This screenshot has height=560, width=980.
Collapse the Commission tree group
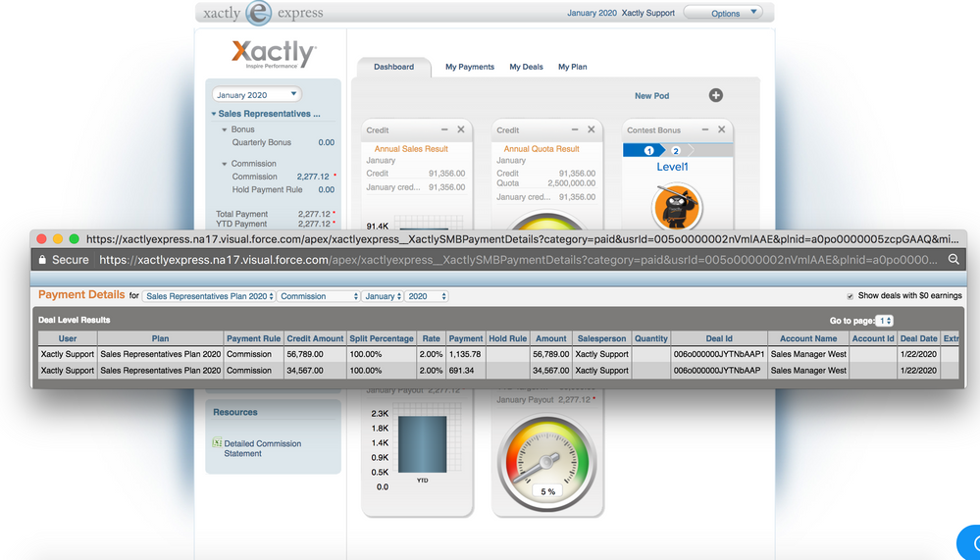[225, 165]
